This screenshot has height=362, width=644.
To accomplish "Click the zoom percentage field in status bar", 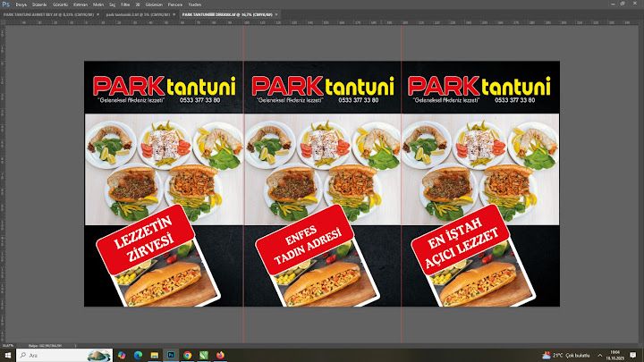I will (8, 346).
